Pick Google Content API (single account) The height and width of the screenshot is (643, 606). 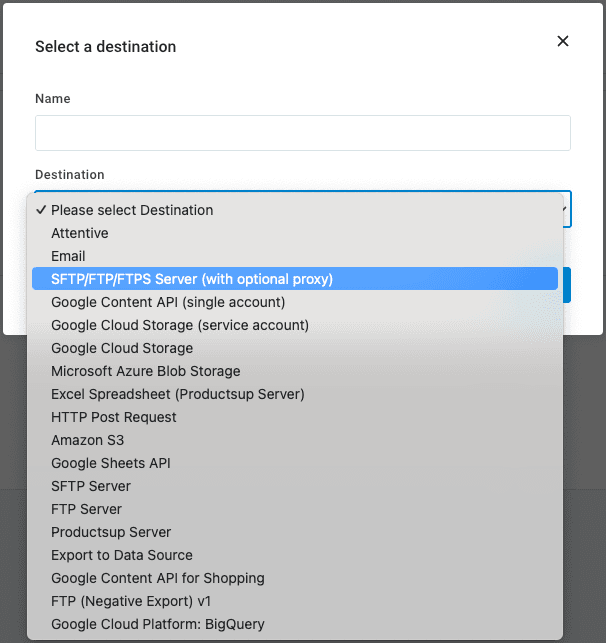pyautogui.click(x=168, y=302)
